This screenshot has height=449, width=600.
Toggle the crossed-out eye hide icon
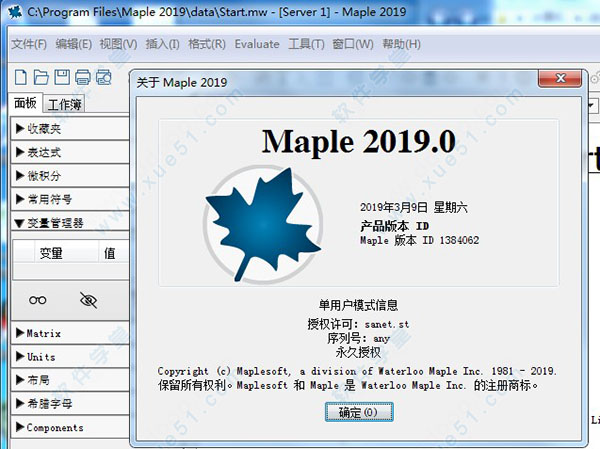(88, 300)
